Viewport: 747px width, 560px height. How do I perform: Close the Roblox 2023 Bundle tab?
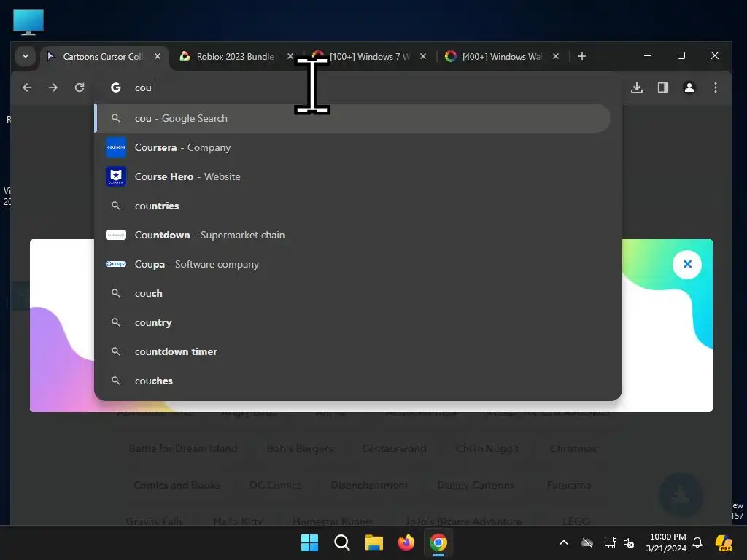point(290,57)
